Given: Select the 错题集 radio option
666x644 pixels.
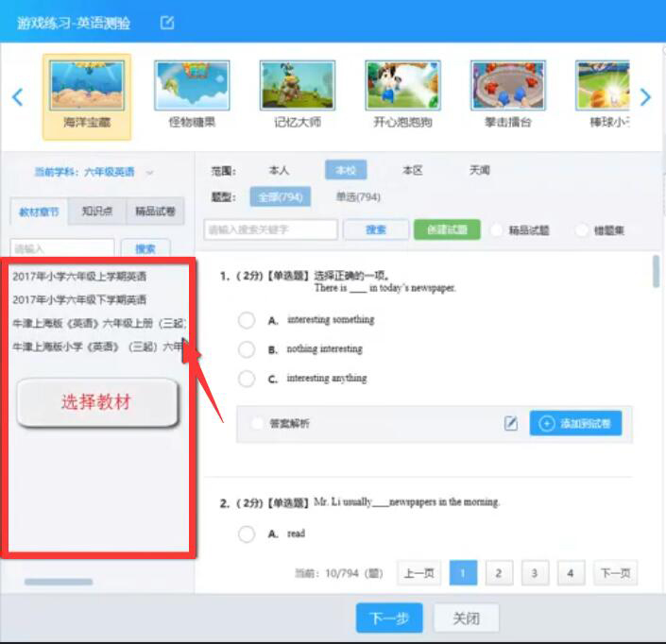Looking at the screenshot, I should 582,230.
